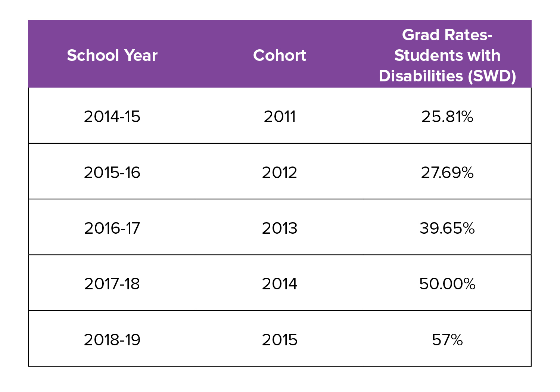Screen dimensions: 560x392
Task: Click the "Students with" header text line
Action: 447,56
